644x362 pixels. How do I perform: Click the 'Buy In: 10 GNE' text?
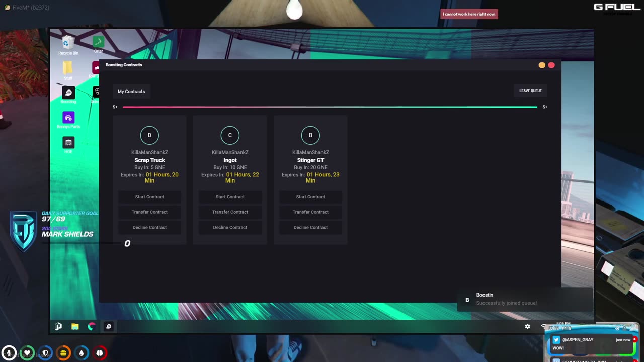click(230, 167)
